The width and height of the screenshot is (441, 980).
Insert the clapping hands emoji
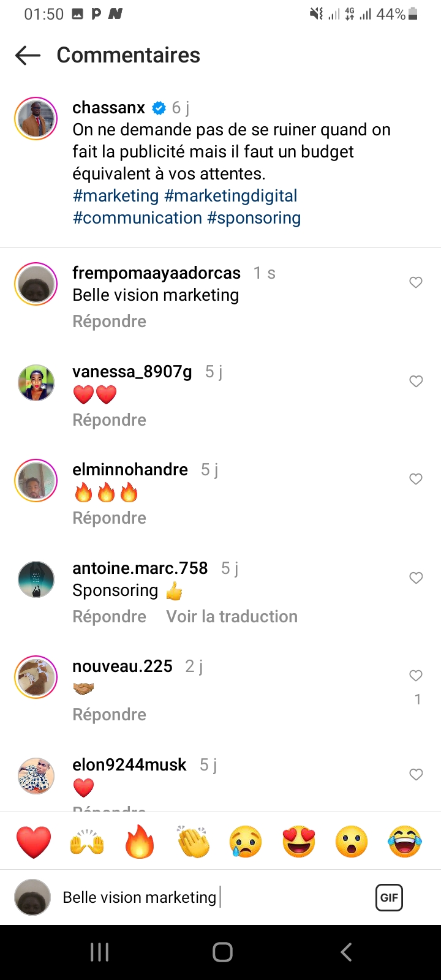click(x=193, y=842)
